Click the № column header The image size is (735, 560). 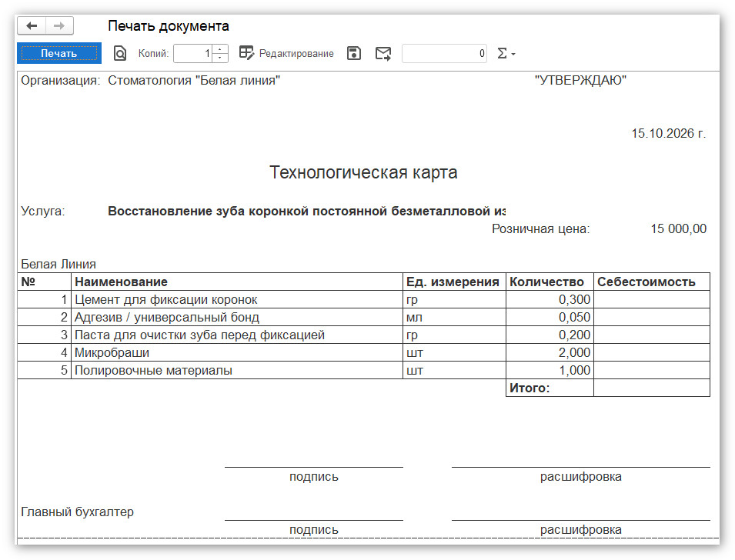coord(44,282)
